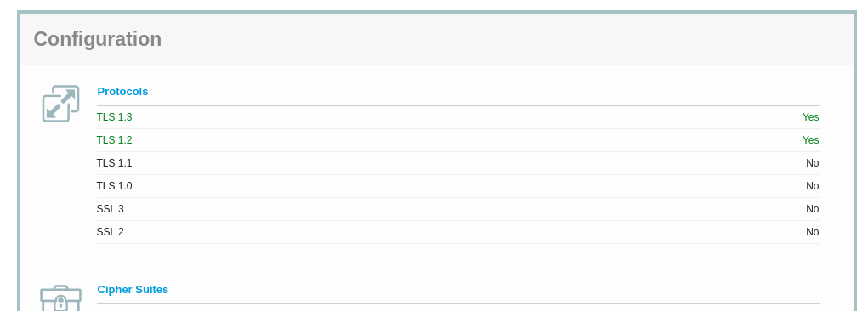Click the Configuration panel title
Viewport: 868px width, 311px height.
point(98,39)
